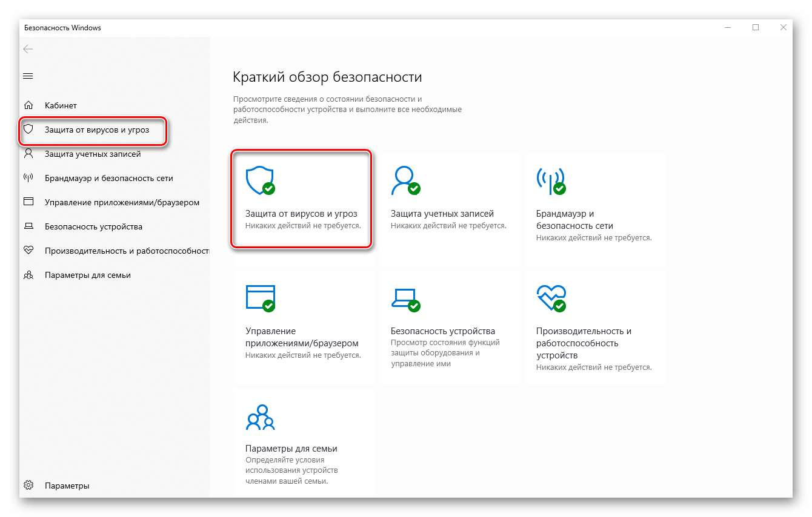Open the Параметры для семьи tile title
Screen dimensions: 812x517
coord(291,449)
